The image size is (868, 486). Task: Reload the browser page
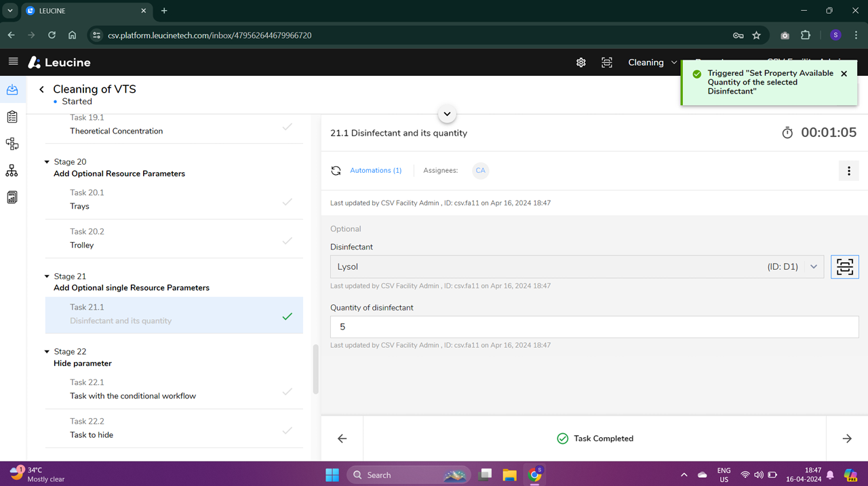click(x=52, y=35)
